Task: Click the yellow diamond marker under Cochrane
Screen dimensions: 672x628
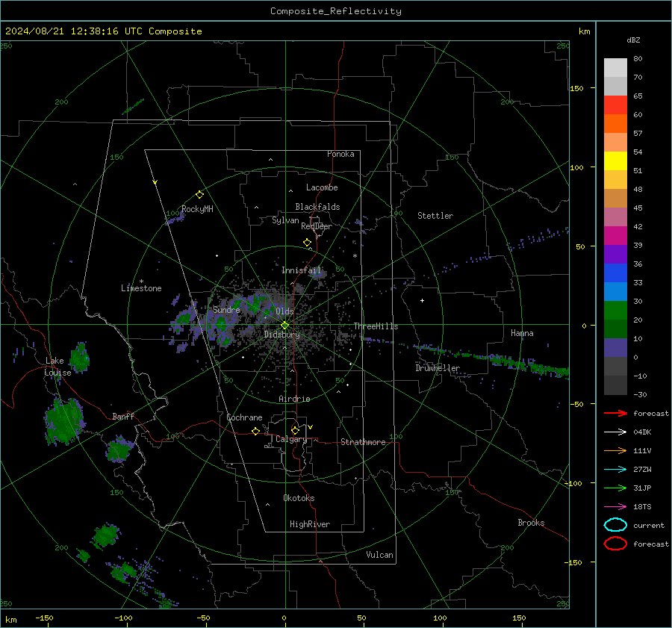Action: click(256, 432)
